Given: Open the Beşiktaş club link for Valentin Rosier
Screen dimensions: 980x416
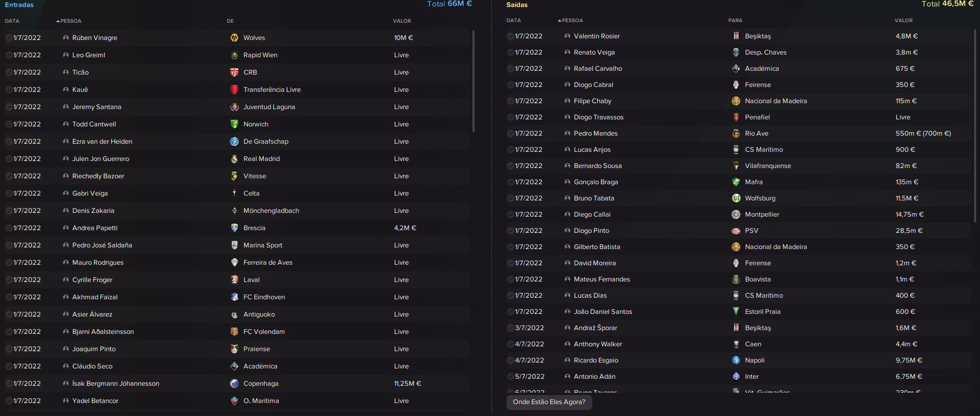Looking at the screenshot, I should click(758, 36).
